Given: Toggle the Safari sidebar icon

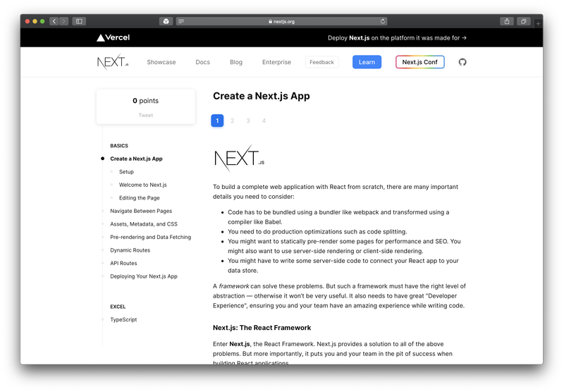Looking at the screenshot, I should 79,21.
